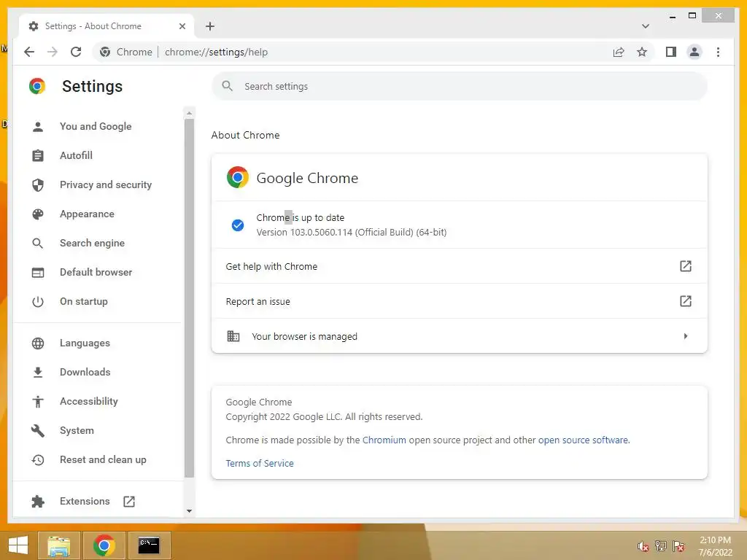Click external-link icon on Report an issue row
The width and height of the screenshot is (747, 560).
click(686, 301)
